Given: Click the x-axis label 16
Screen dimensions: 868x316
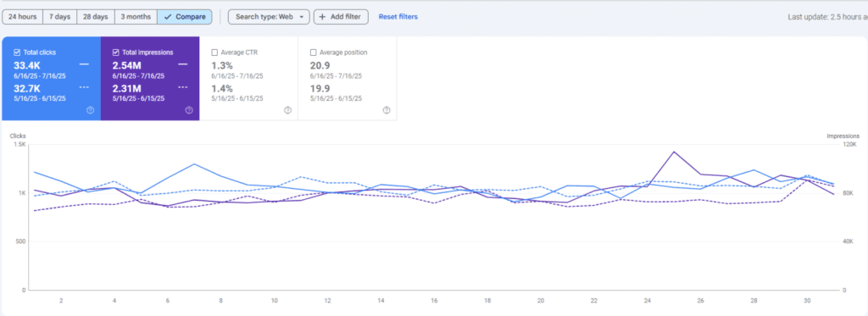Looking at the screenshot, I should tap(434, 301).
